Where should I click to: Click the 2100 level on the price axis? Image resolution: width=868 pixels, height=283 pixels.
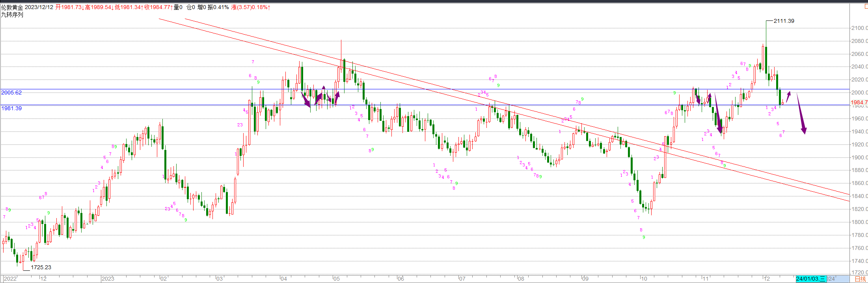click(x=859, y=28)
